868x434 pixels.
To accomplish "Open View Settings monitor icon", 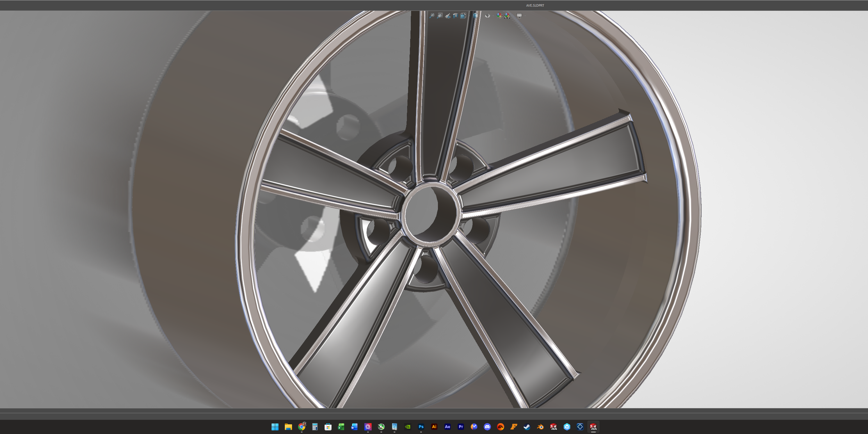I will [x=519, y=16].
